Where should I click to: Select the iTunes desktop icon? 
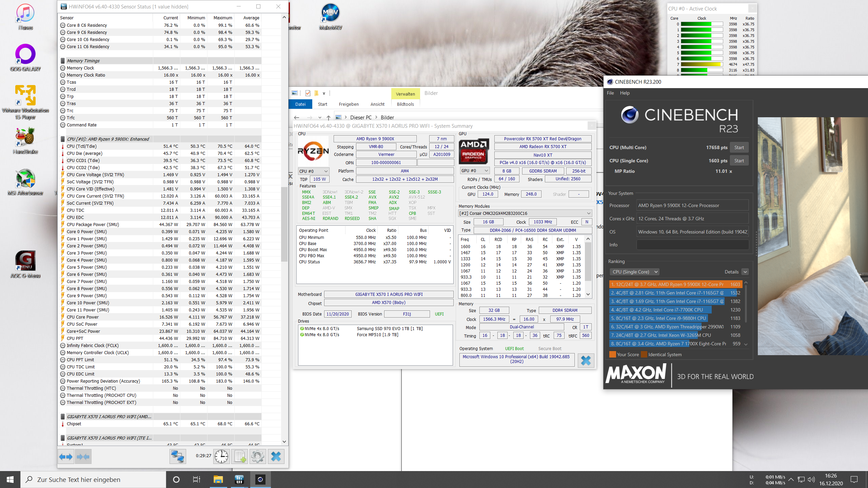pos(25,17)
